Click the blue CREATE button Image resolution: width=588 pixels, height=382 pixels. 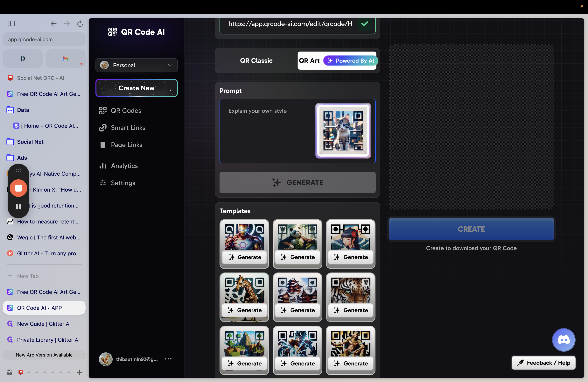[471, 229]
